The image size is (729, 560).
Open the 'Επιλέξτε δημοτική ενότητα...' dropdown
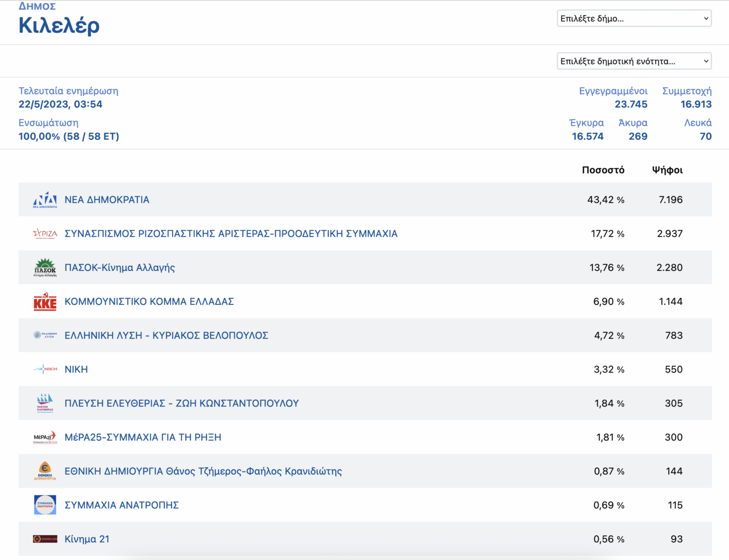click(x=634, y=61)
